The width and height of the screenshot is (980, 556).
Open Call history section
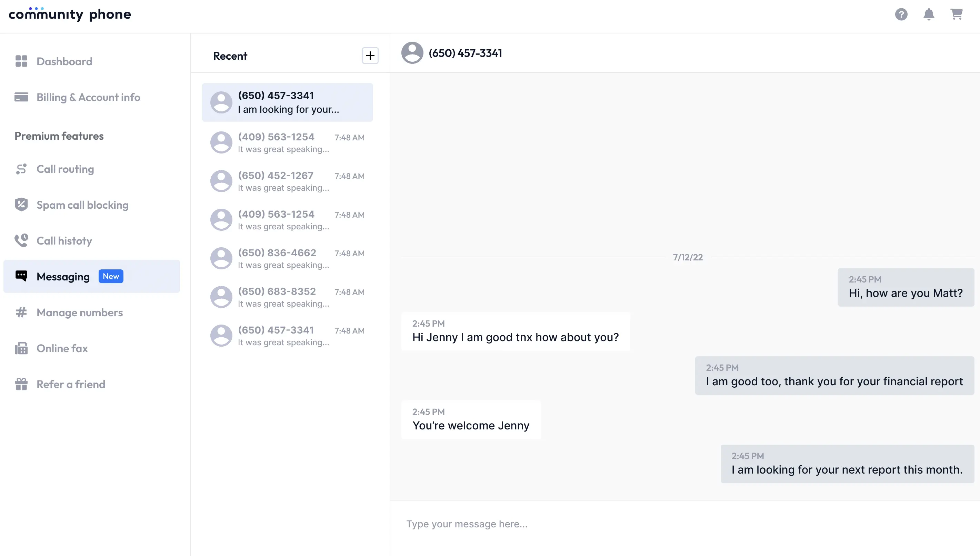(x=64, y=241)
